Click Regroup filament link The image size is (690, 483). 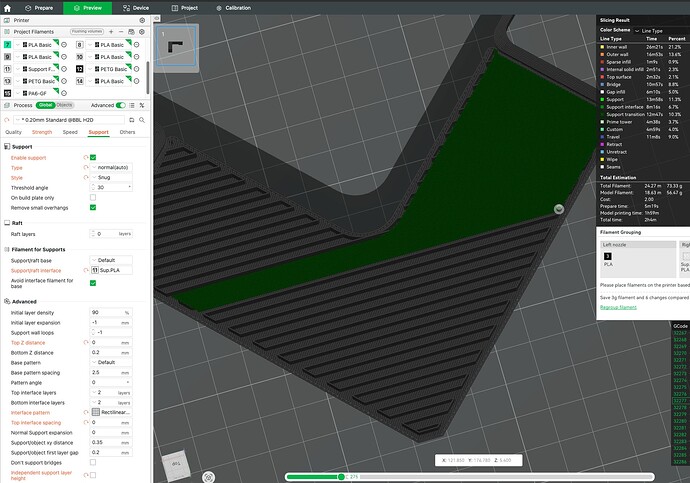point(618,307)
